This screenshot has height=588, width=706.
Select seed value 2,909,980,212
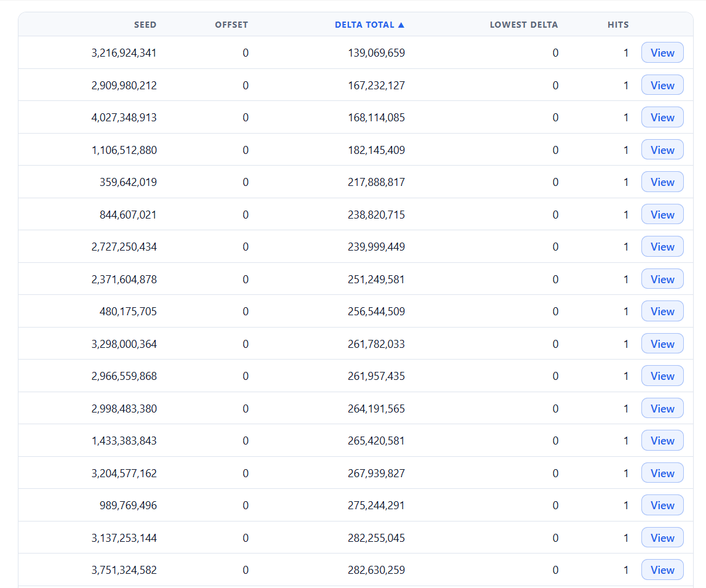(x=124, y=85)
